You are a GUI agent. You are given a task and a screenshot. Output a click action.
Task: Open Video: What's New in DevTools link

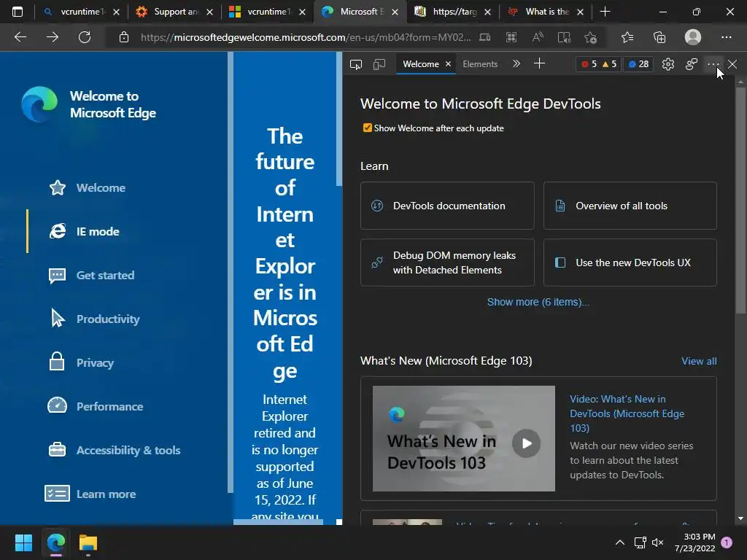click(x=627, y=413)
